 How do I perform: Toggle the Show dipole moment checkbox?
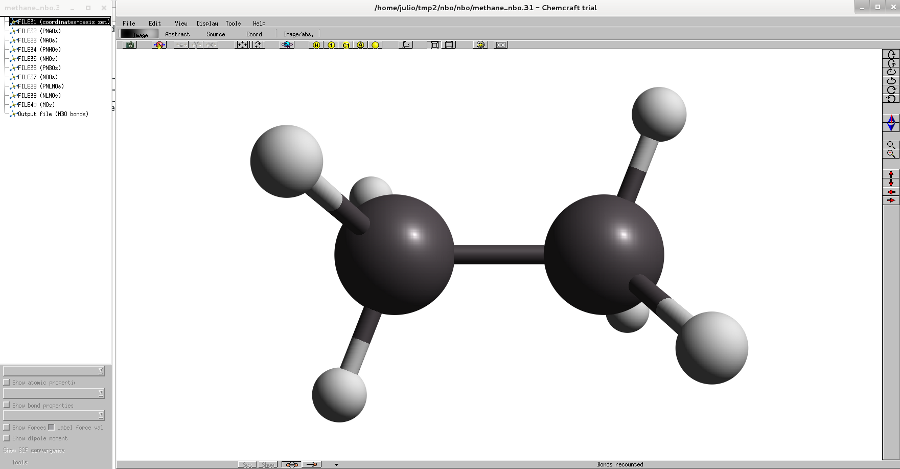(7, 438)
